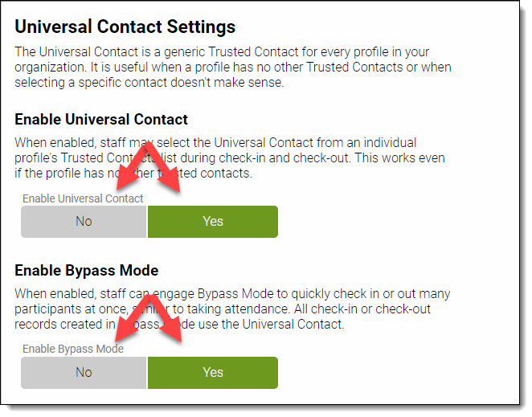The image size is (532, 417).
Task: Click the small gray Enable Universal Contact label
Action: (83, 198)
